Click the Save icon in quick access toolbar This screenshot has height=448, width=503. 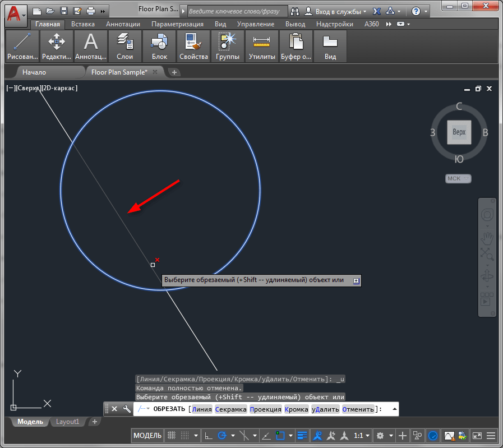tap(64, 11)
